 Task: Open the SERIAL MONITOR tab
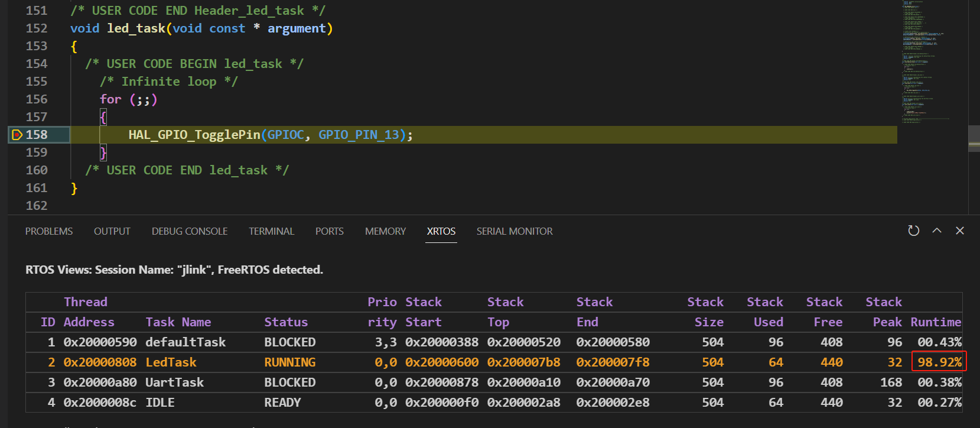tap(515, 231)
